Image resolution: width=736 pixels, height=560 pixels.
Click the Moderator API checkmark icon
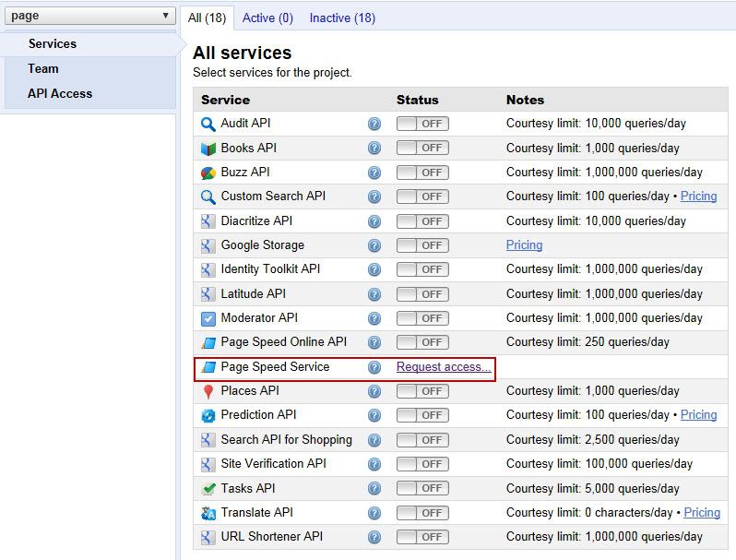point(208,318)
